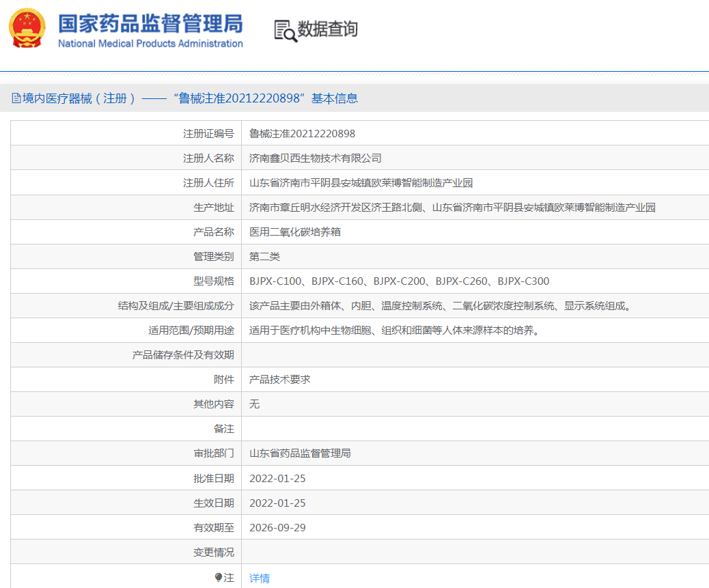
Task: Click the 审批部门 label
Action: (x=213, y=453)
